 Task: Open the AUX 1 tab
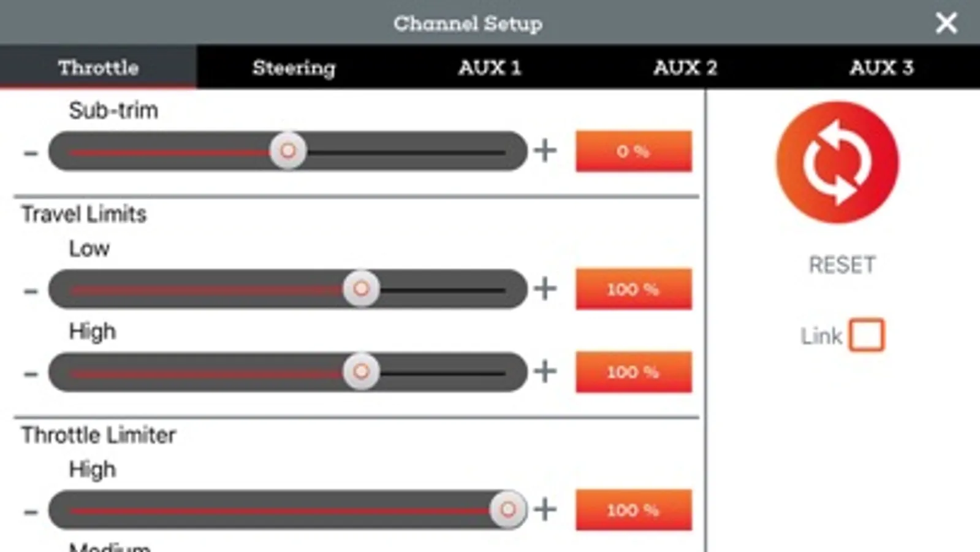click(x=490, y=67)
